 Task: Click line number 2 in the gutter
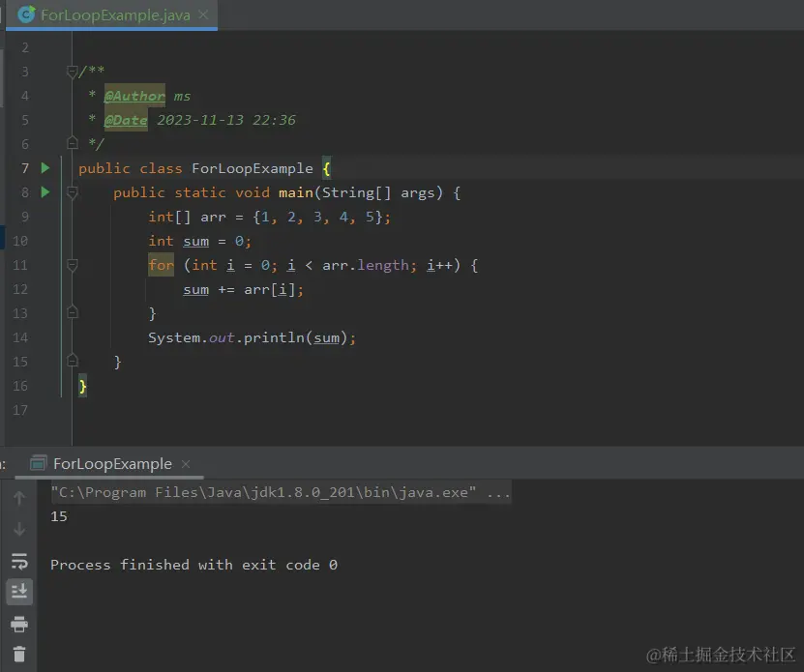pyautogui.click(x=25, y=47)
